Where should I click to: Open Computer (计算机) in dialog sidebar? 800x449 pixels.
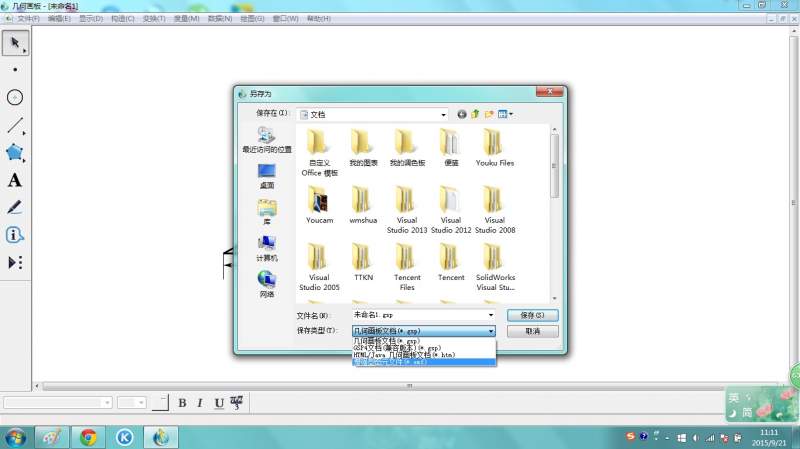coord(267,248)
